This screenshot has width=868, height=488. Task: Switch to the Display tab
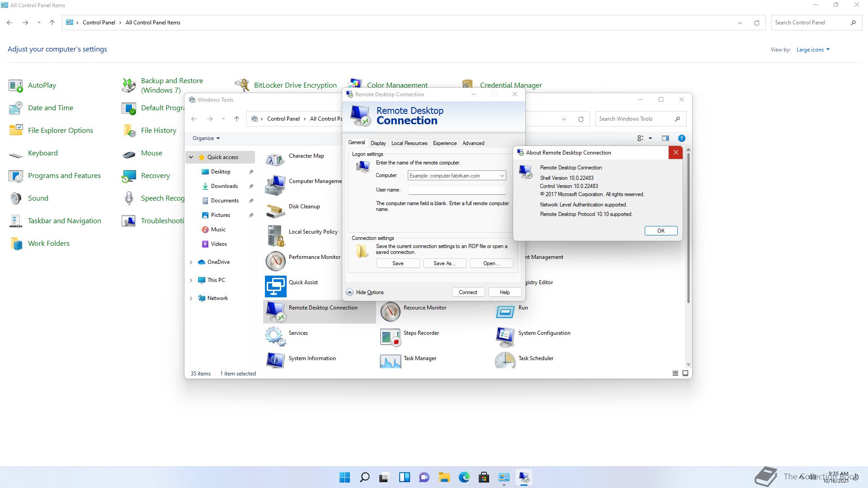(x=378, y=143)
